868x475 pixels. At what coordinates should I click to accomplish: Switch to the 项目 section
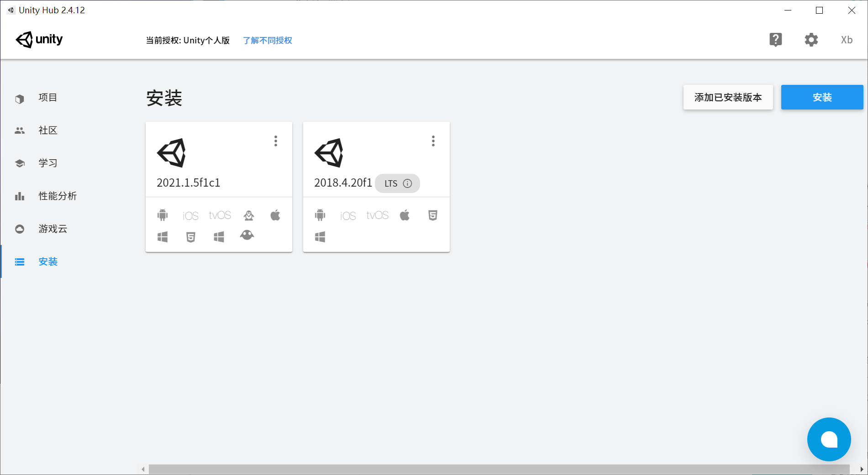[47, 97]
